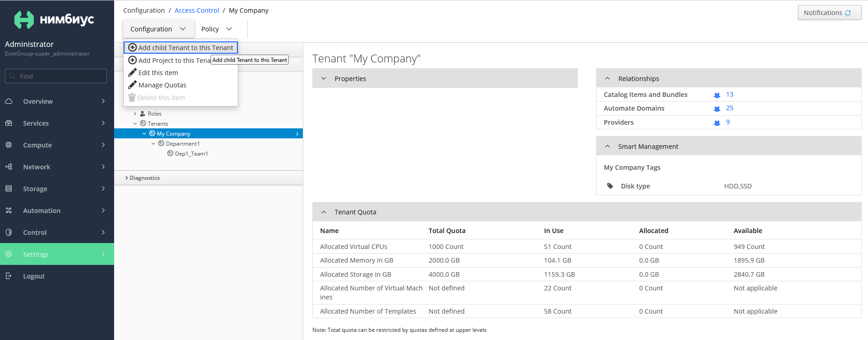Select the My Company tenant row
Screen dimensions: 868x340
click(208, 133)
